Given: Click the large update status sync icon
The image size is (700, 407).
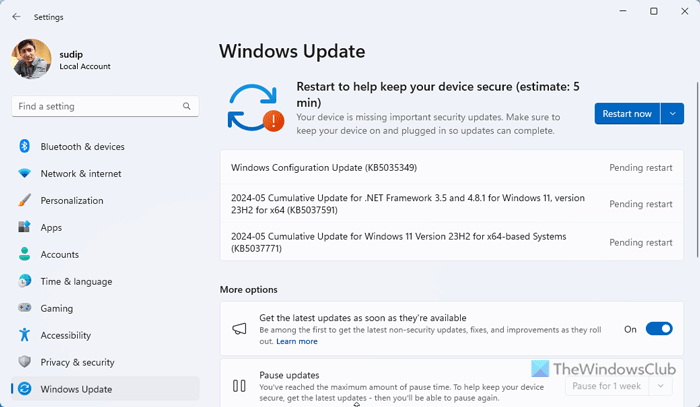Looking at the screenshot, I should [256, 108].
